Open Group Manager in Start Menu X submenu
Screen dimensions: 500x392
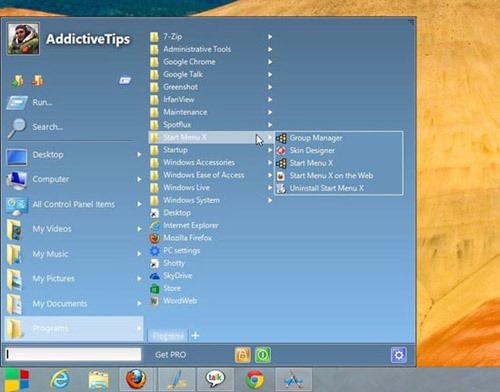coord(339,138)
